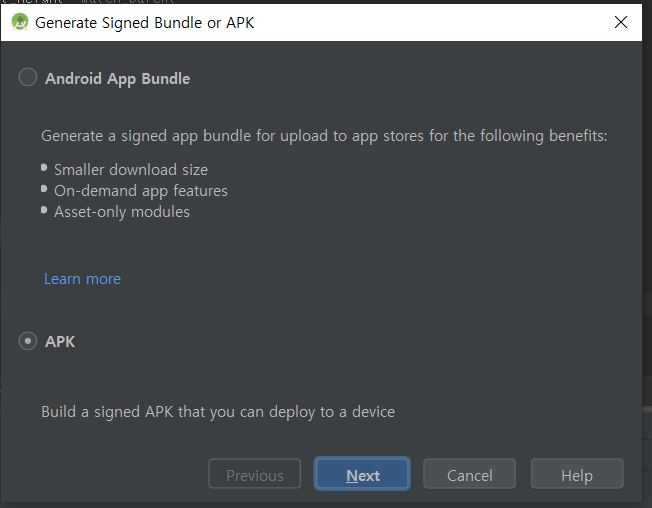This screenshot has width=652, height=508.
Task: Click the disabled Previous button
Action: (x=254, y=474)
